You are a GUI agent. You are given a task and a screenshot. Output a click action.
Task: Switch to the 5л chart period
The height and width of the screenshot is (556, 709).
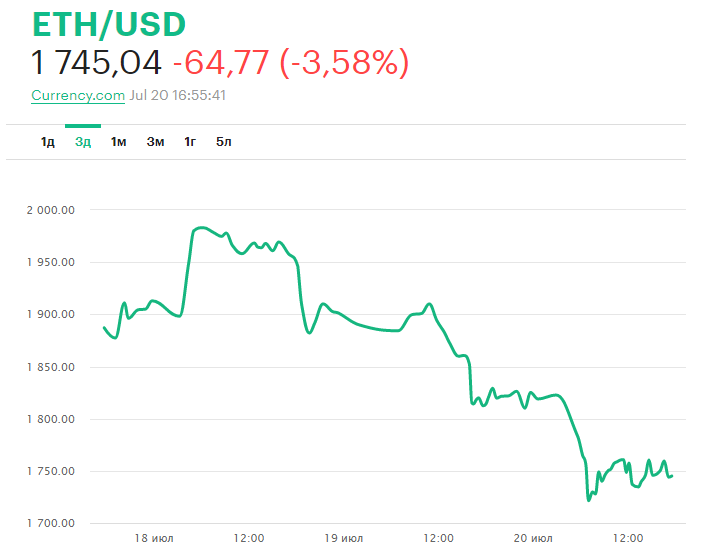coord(223,142)
